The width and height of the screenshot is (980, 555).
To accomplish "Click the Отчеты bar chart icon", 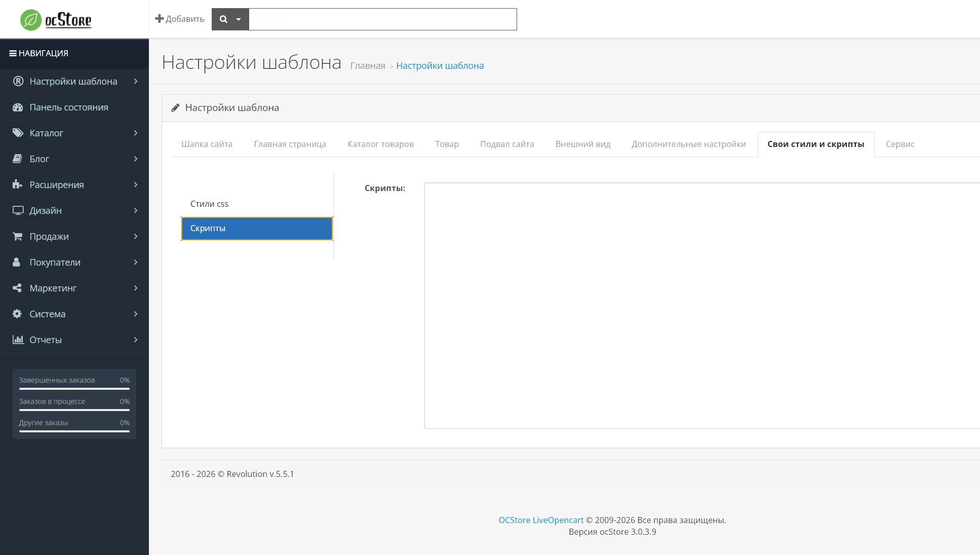I will [18, 340].
